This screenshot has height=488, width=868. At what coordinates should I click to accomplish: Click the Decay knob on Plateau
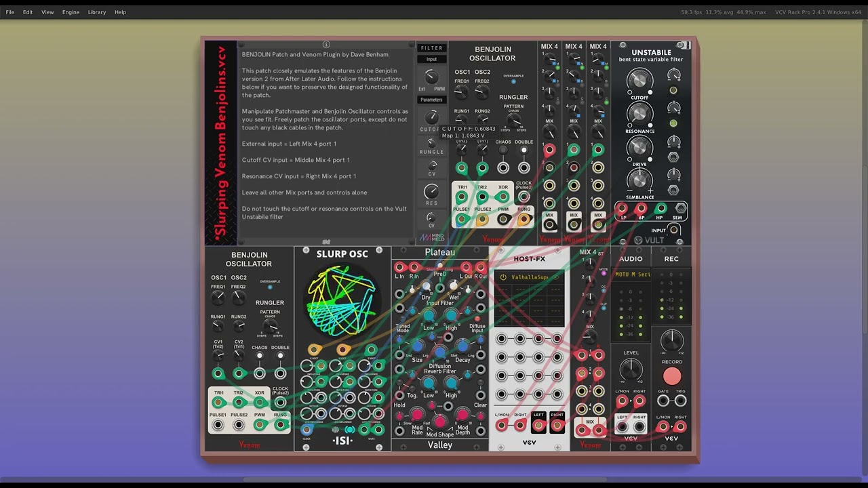tap(462, 348)
